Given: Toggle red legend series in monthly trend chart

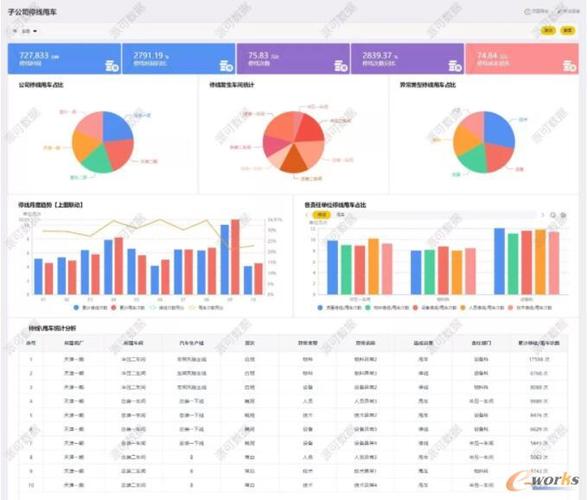Looking at the screenshot, I should click(x=128, y=308).
